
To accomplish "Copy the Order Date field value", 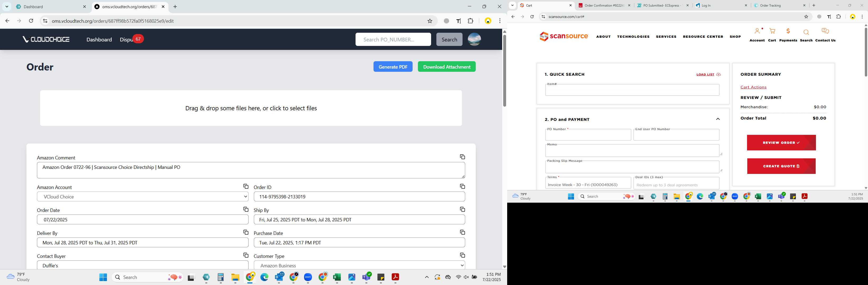I will 246,209.
